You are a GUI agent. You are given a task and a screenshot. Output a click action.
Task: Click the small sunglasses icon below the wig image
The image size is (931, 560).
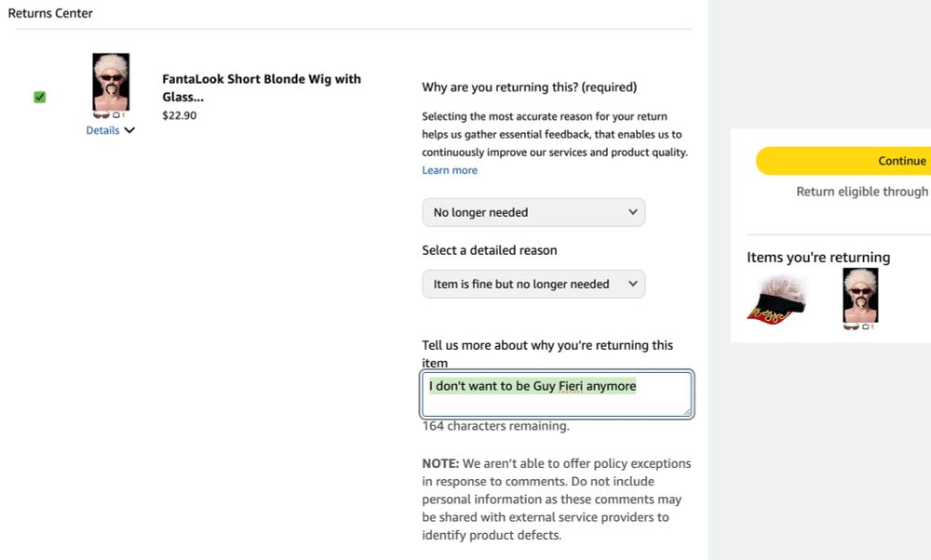click(x=101, y=115)
